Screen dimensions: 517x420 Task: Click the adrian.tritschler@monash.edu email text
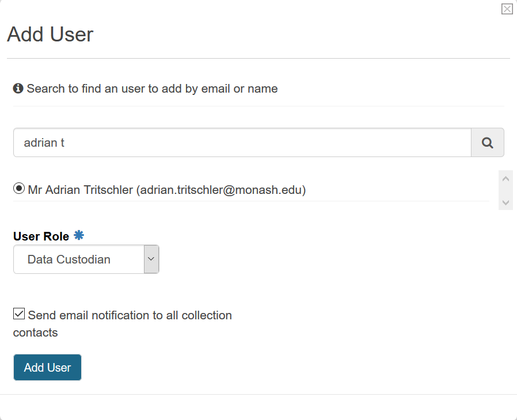point(222,190)
